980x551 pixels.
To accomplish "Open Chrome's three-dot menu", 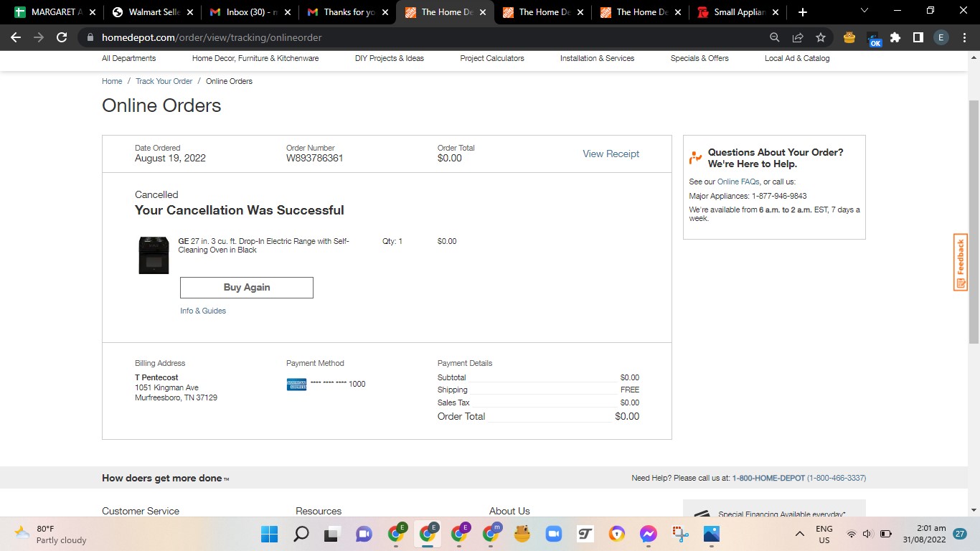I will point(963,37).
